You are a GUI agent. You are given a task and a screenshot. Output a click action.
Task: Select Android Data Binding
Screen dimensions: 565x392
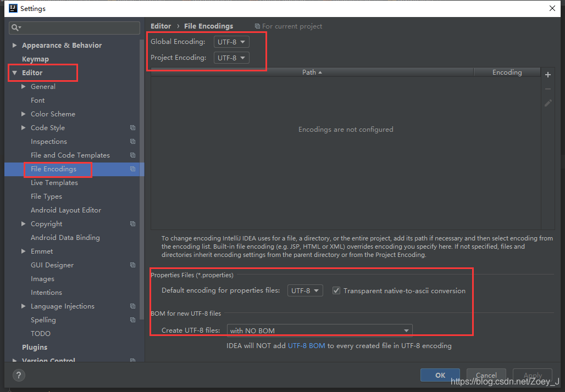tap(65, 238)
